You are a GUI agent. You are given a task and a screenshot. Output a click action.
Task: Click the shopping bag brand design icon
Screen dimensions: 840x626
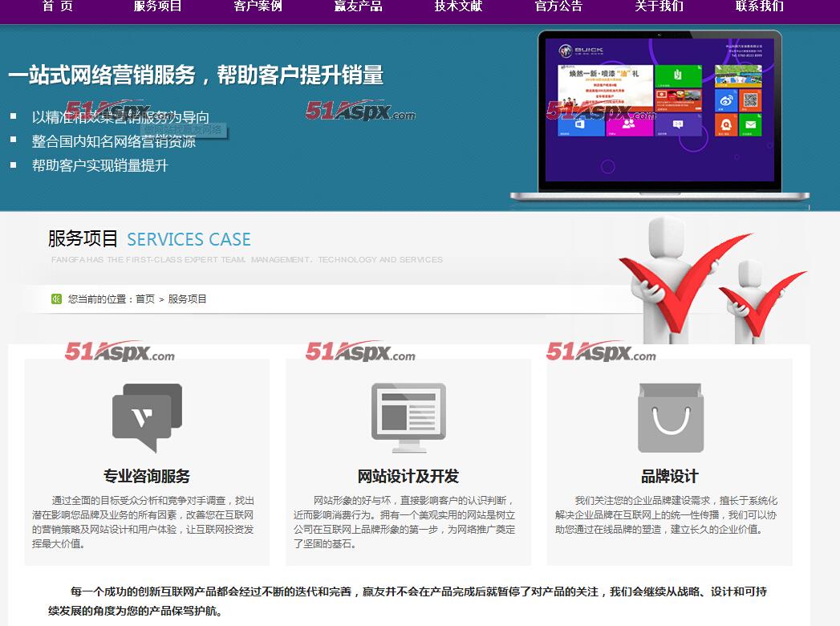[670, 417]
